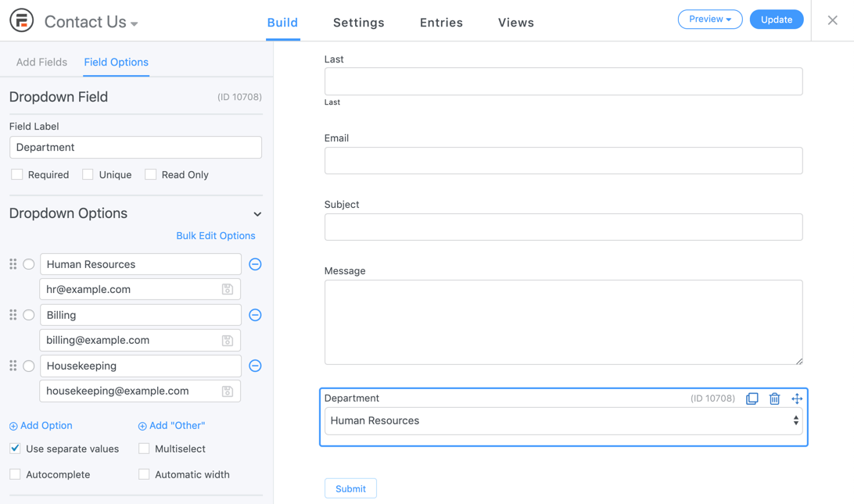Open the Department dropdown in form preview
This screenshot has width=854, height=504.
564,420
